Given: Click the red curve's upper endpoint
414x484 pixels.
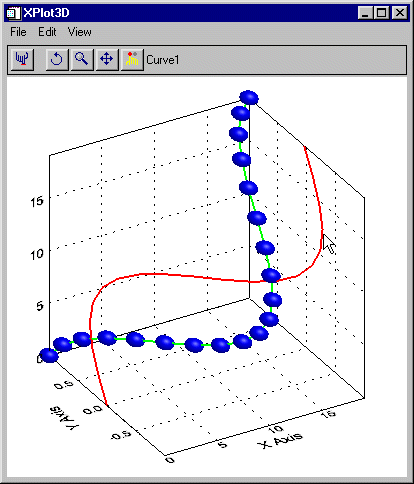Looking at the screenshot, I should coord(305,147).
